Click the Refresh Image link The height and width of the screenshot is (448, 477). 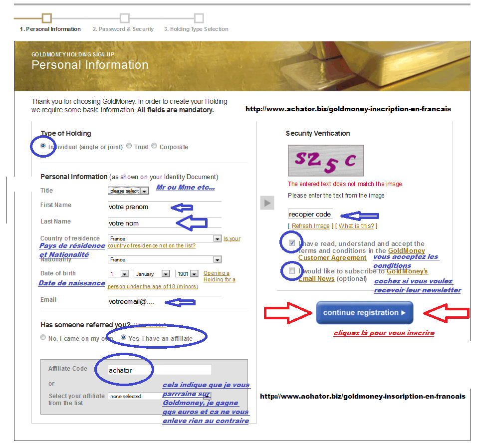[x=310, y=226]
